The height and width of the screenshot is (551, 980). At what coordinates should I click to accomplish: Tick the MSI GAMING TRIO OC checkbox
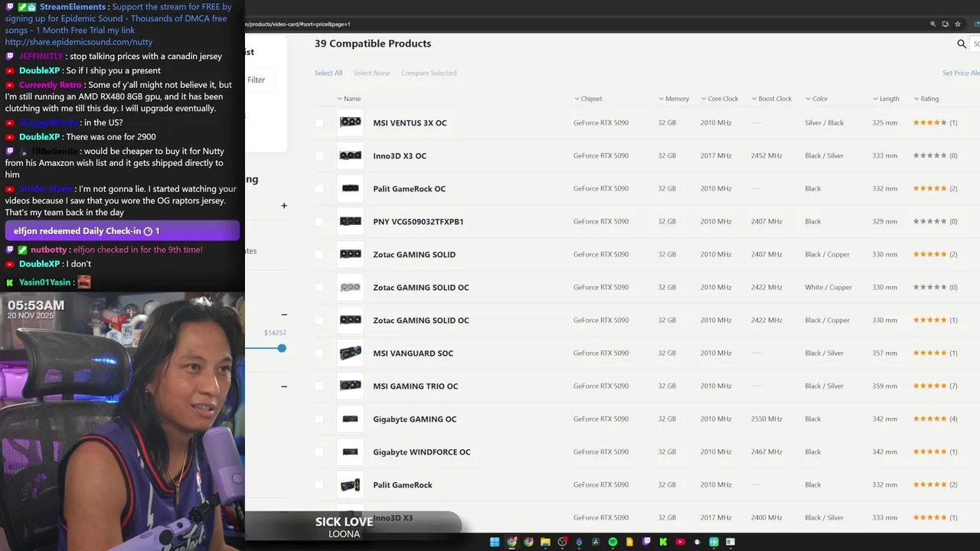click(319, 386)
